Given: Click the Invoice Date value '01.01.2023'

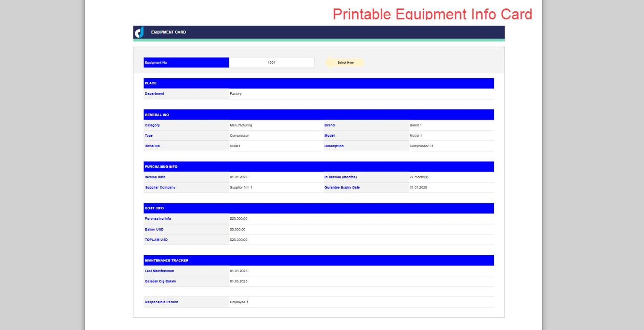Looking at the screenshot, I should point(238,177).
